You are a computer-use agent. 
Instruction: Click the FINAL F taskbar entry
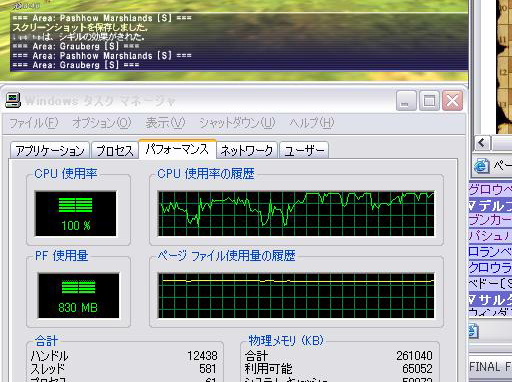(x=490, y=367)
